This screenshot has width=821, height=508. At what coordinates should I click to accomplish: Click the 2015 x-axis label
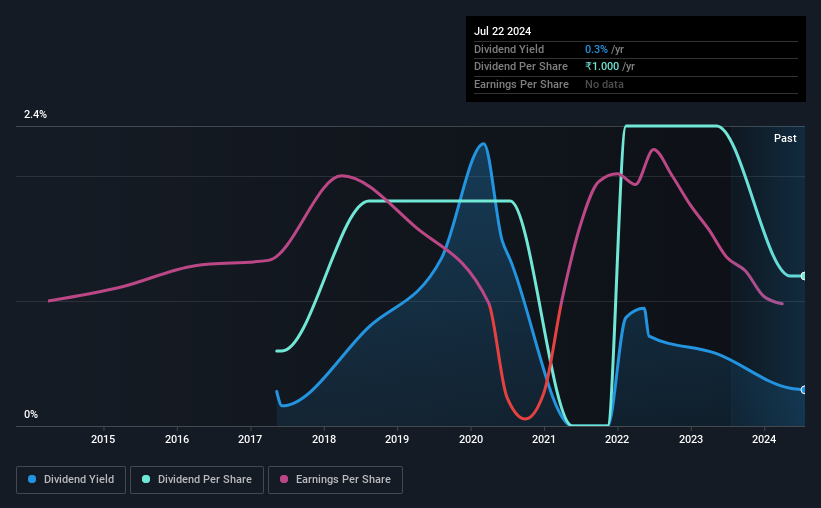point(103,439)
